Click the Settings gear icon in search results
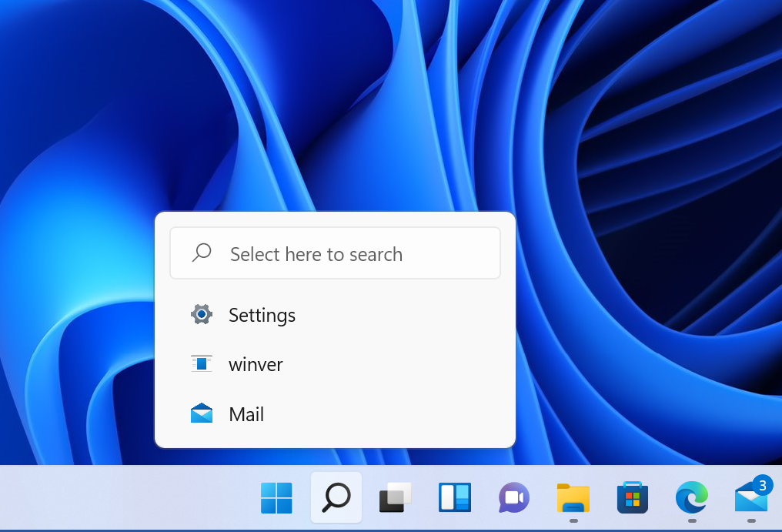 pyautogui.click(x=201, y=314)
